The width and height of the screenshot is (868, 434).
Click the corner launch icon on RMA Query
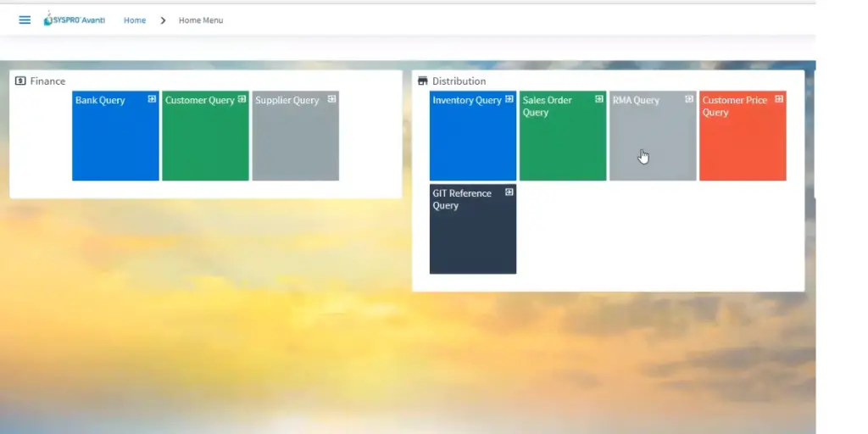pyautogui.click(x=689, y=99)
